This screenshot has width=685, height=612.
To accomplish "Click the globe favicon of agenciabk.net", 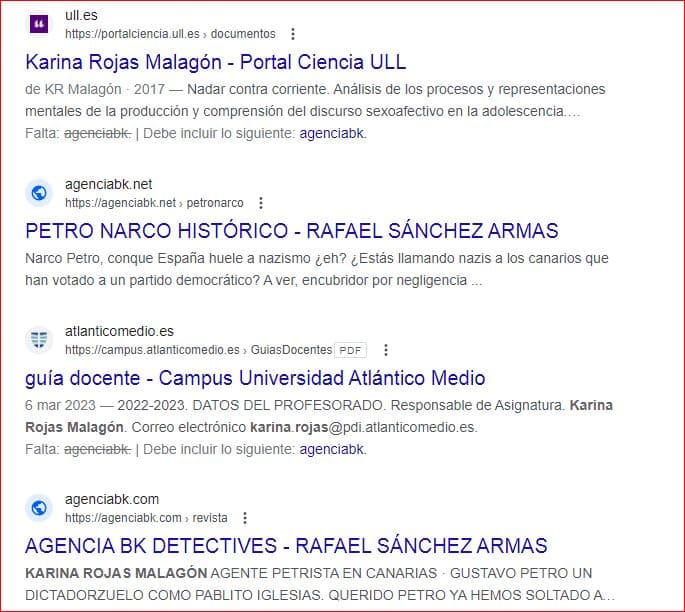I will coord(39,193).
